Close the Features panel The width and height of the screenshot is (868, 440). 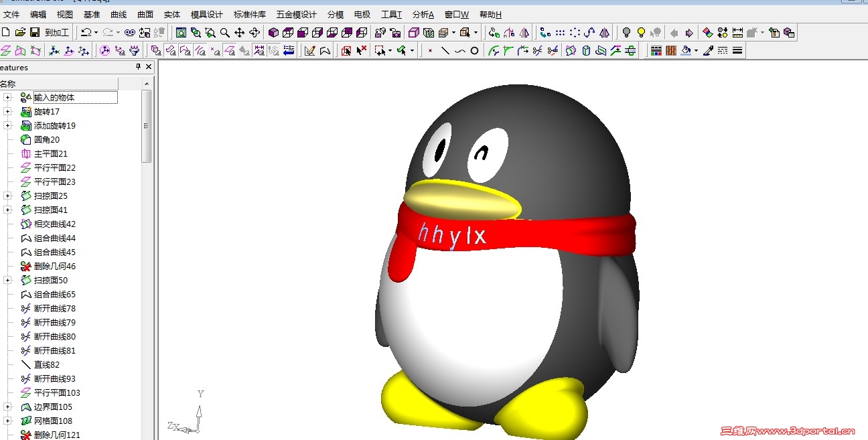click(x=149, y=67)
